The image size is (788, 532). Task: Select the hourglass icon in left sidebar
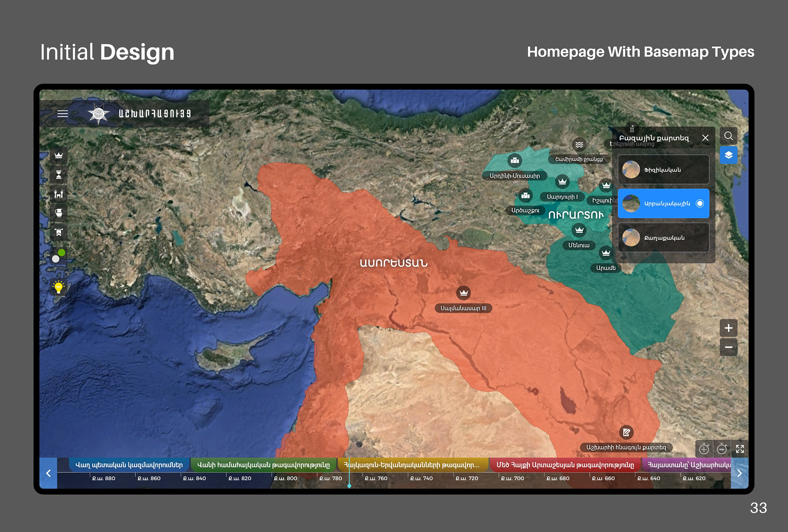(59, 175)
